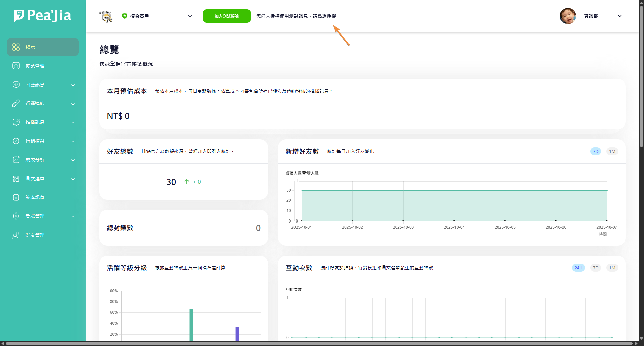Viewport: 644px width, 346px height.
Task: Click the 好友管理 person icon
Action: [16, 235]
